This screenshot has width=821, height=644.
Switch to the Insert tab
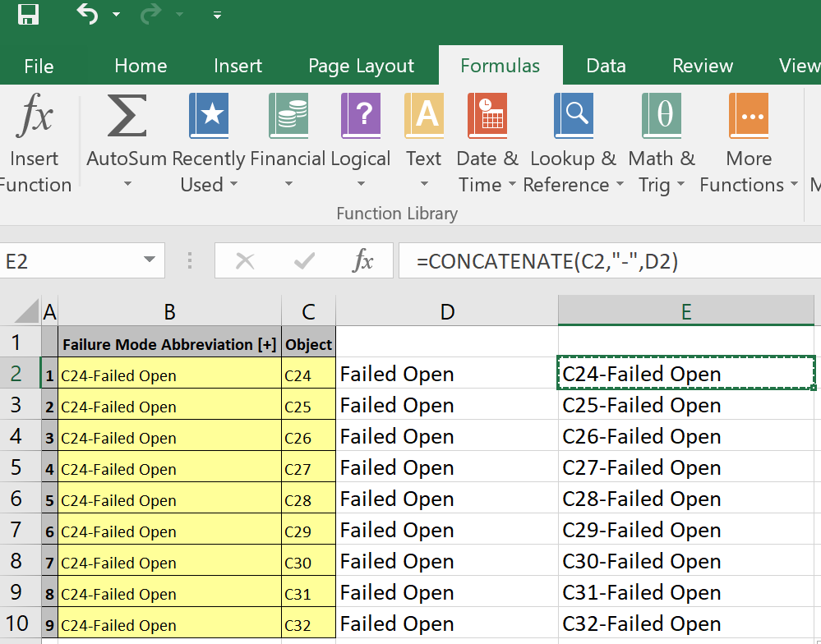click(238, 66)
